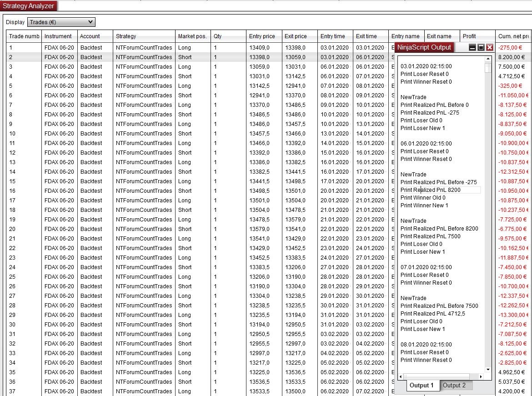The height and width of the screenshot is (396, 532).
Task: Sort by the Instrument column header
Action: [x=60, y=36]
